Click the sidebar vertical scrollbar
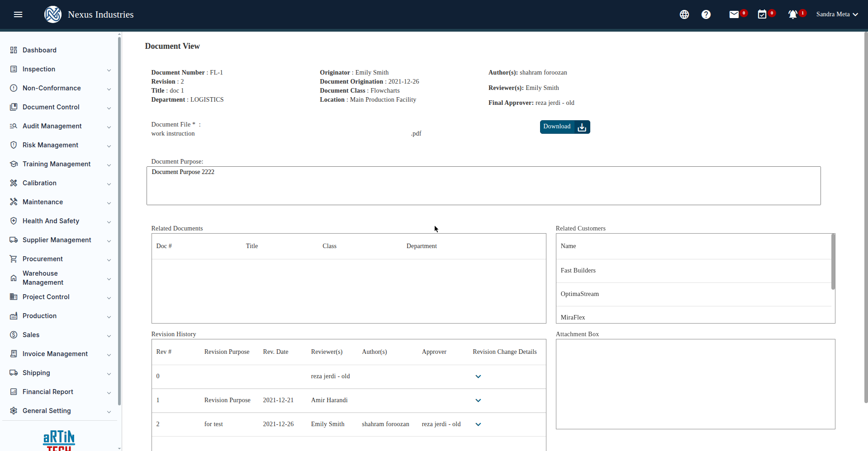This screenshot has width=868, height=451. [119, 221]
